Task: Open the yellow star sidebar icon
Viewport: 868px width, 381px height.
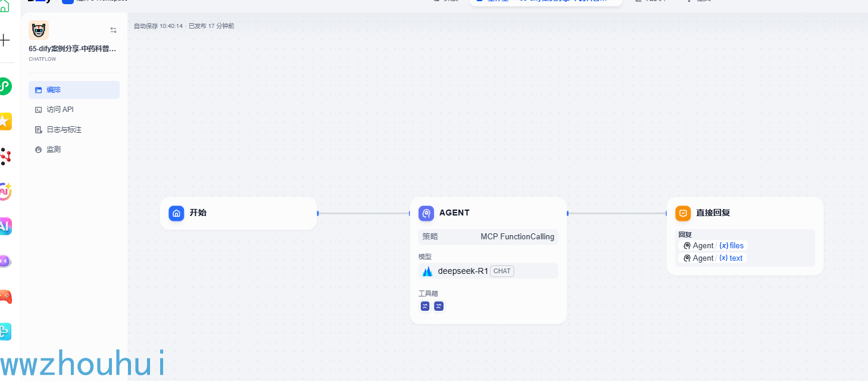Action: pyautogui.click(x=5, y=121)
